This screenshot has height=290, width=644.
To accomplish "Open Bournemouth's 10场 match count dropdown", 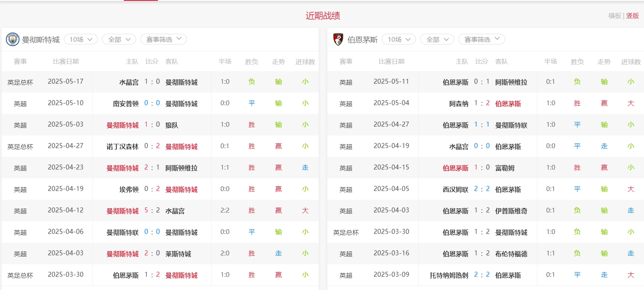I will (398, 39).
